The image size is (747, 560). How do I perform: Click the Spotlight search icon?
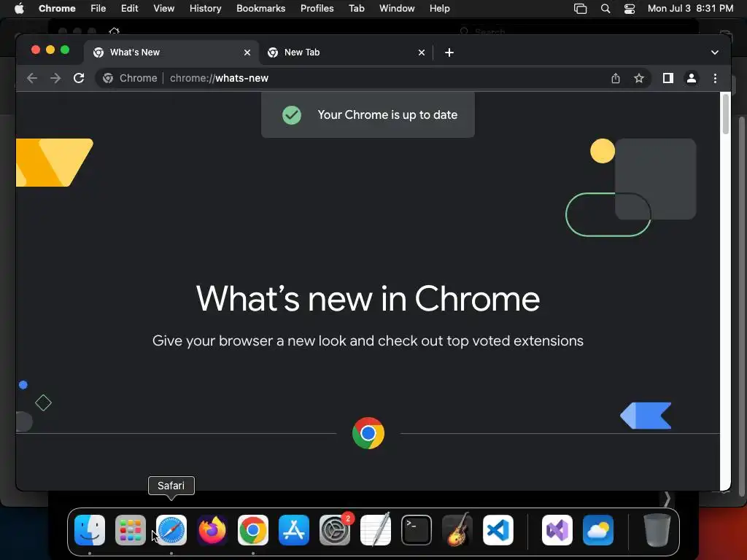605,9
